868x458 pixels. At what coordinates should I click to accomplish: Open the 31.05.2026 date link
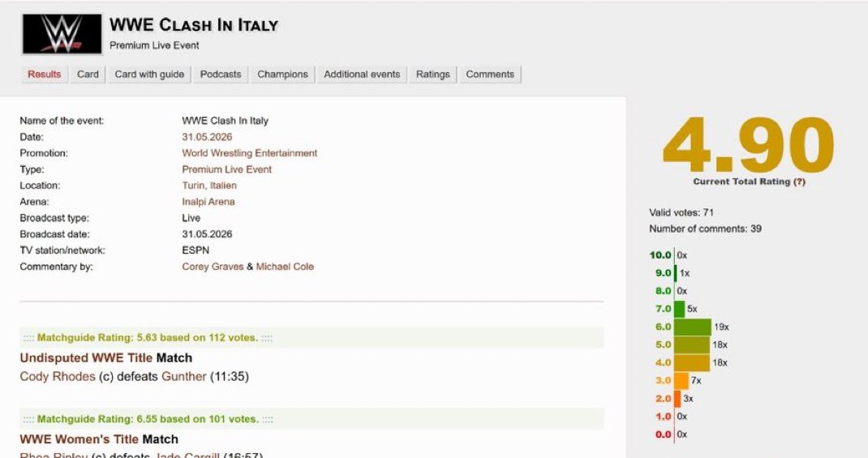pos(207,137)
